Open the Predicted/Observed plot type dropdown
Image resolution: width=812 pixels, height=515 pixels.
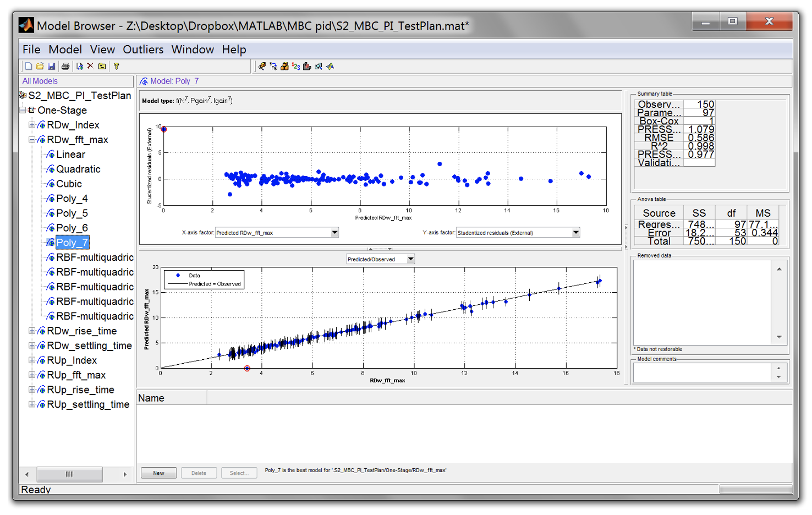[x=410, y=259]
